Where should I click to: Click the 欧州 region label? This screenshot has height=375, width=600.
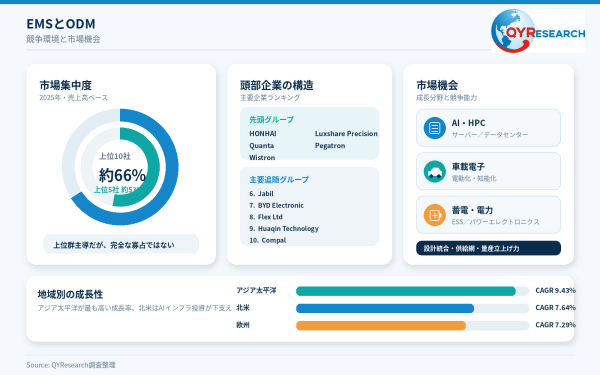click(x=243, y=325)
